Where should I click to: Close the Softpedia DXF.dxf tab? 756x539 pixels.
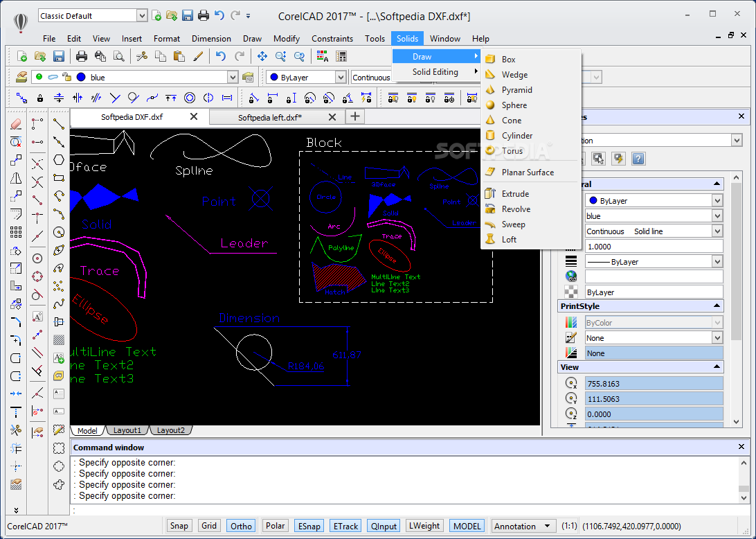click(193, 116)
